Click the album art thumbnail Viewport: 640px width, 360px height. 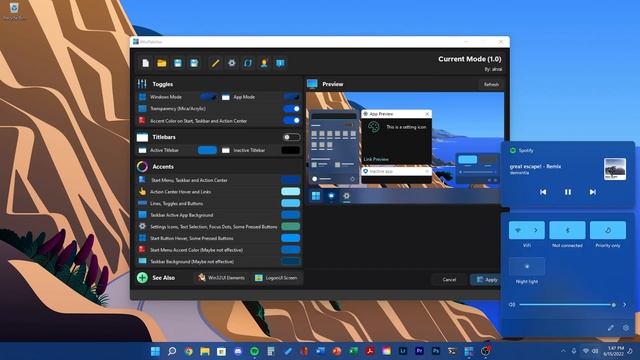pos(615,169)
